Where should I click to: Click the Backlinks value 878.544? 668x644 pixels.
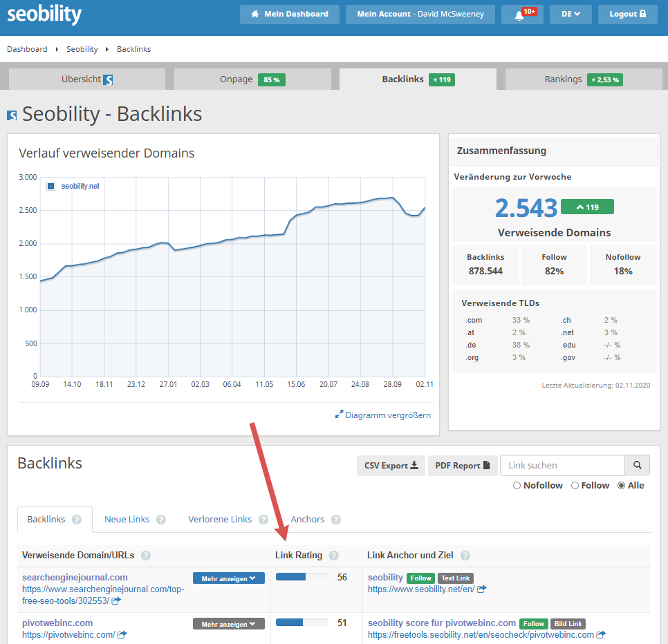click(x=485, y=271)
